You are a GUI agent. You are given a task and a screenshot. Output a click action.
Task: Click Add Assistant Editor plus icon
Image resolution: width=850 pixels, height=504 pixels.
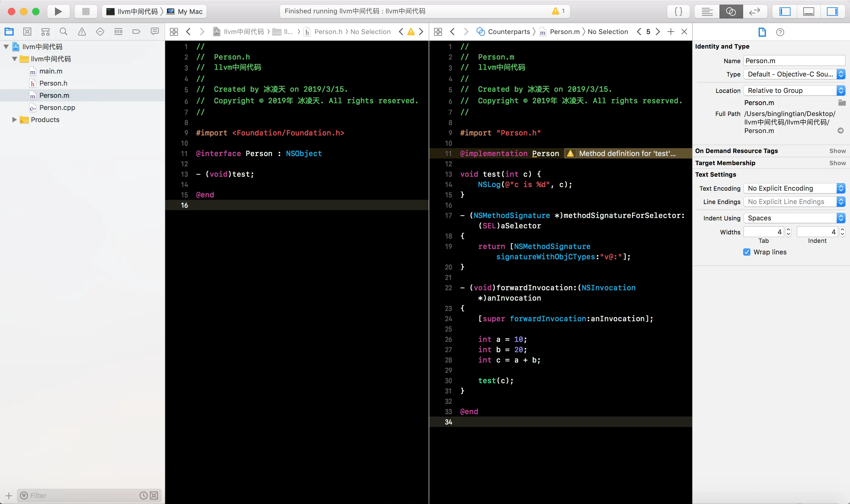pos(671,32)
